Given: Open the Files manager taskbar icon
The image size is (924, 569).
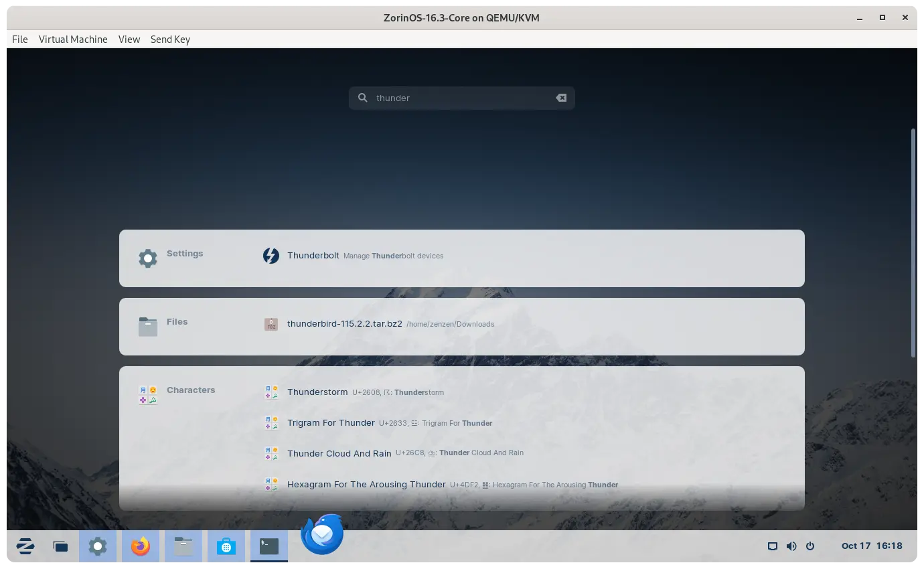Looking at the screenshot, I should click(x=183, y=546).
